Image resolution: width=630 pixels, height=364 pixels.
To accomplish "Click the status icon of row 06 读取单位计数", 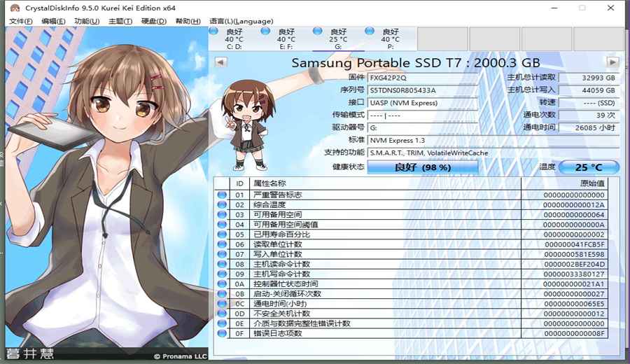I will (222, 244).
